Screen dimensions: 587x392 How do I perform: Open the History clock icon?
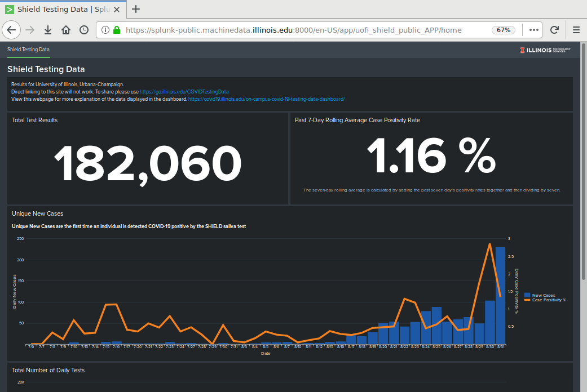coord(83,30)
